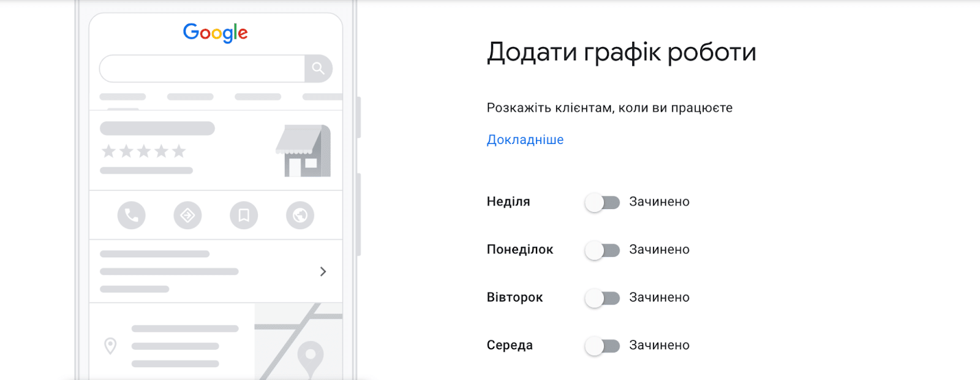Click the Зачинено status next to Середа
The height and width of the screenshot is (380, 980).
[660, 345]
